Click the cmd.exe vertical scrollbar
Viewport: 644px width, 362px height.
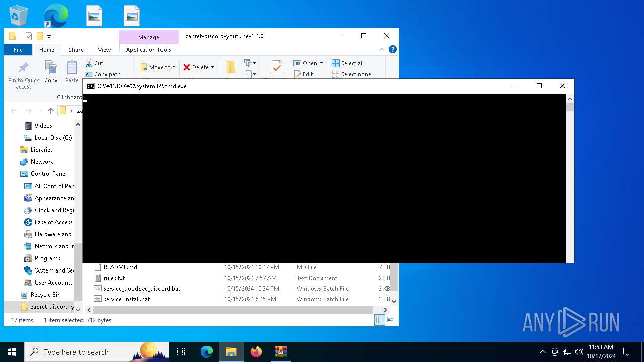570,178
